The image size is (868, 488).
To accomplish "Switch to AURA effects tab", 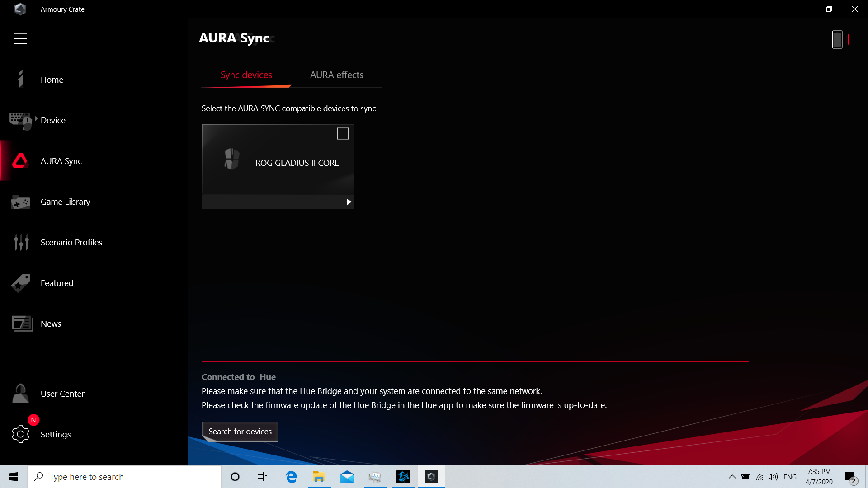I will pos(337,75).
